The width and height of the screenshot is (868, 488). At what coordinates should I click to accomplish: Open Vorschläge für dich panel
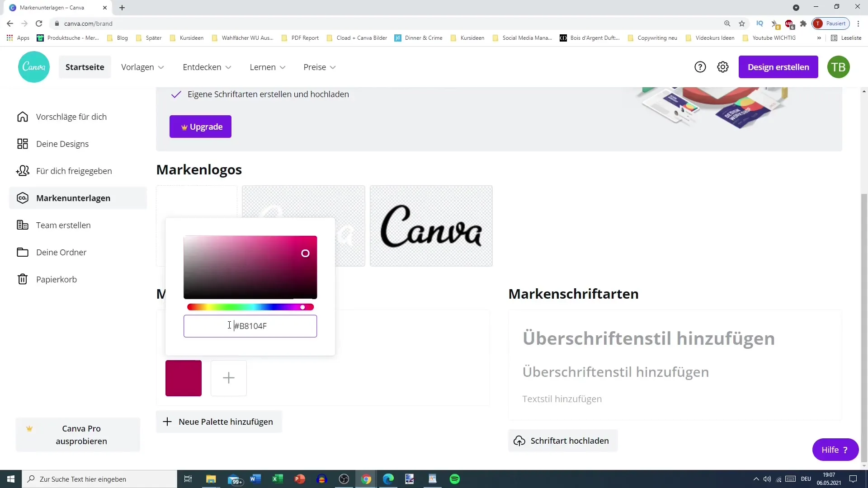(71, 117)
